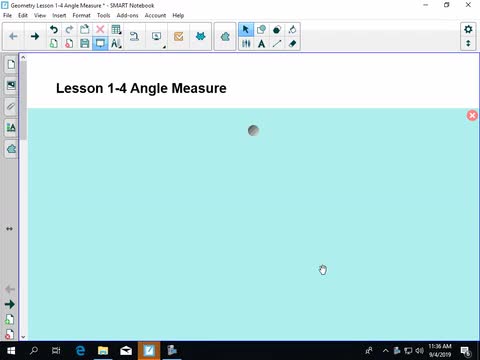
Task: Click the Undo arrow icon
Action: (53, 29)
